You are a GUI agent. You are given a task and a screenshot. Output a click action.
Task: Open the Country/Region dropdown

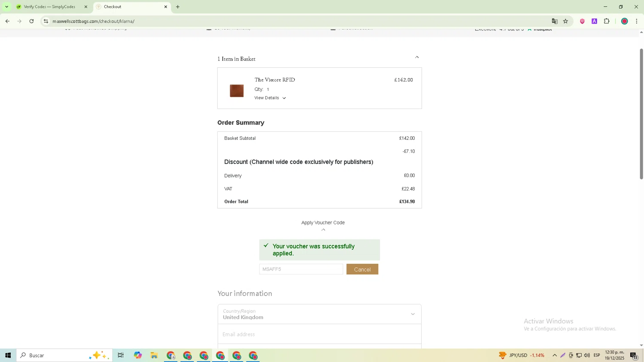tap(319, 314)
